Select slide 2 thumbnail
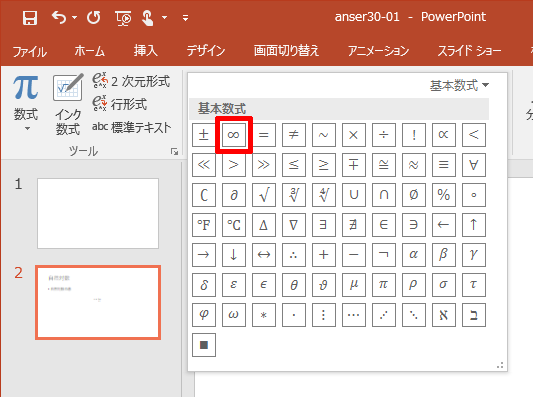Viewport: 533px width, 397px height. click(x=98, y=303)
